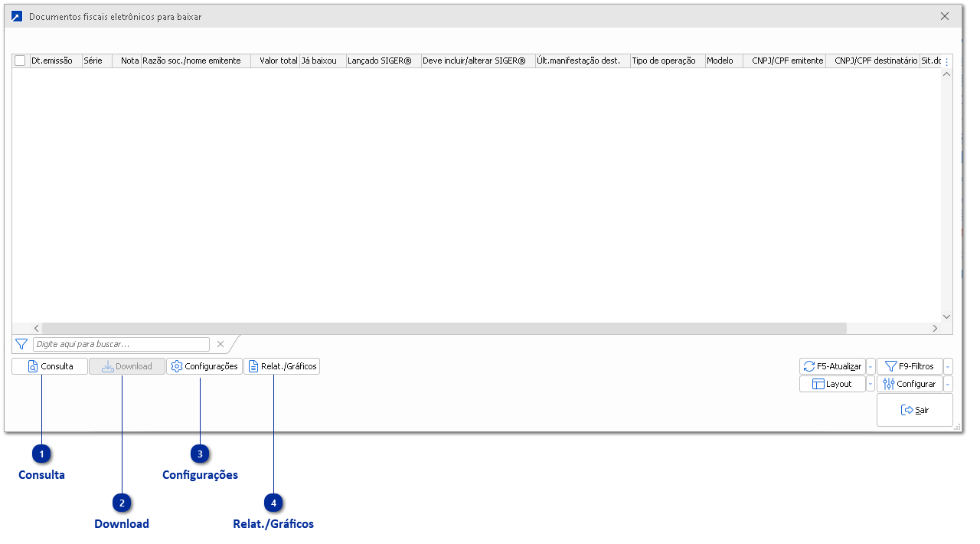Screen dimensions: 980x544
Task: Open the F9-Filtros filter button
Action: coord(910,366)
